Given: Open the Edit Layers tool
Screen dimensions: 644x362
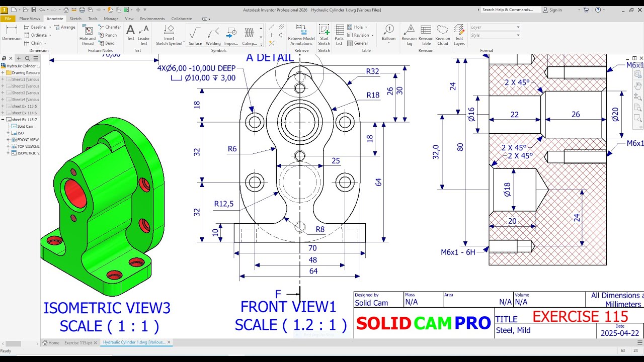Looking at the screenshot, I should pyautogui.click(x=459, y=35).
